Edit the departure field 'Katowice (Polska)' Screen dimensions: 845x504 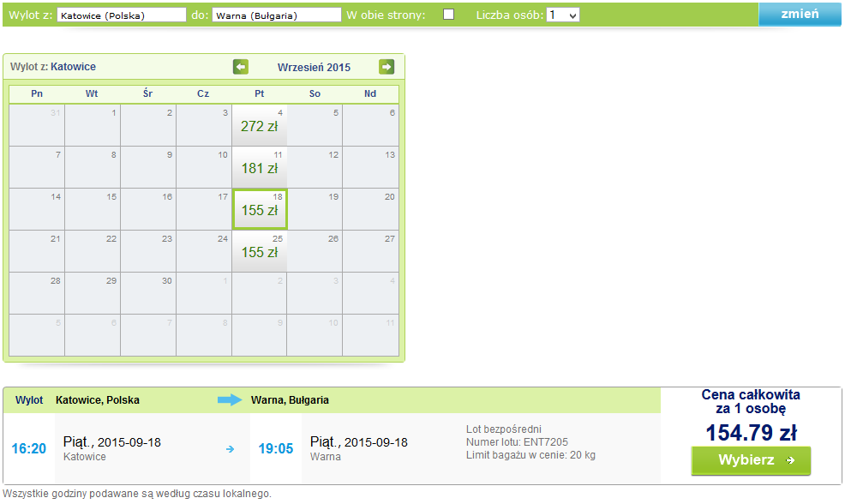tap(122, 15)
